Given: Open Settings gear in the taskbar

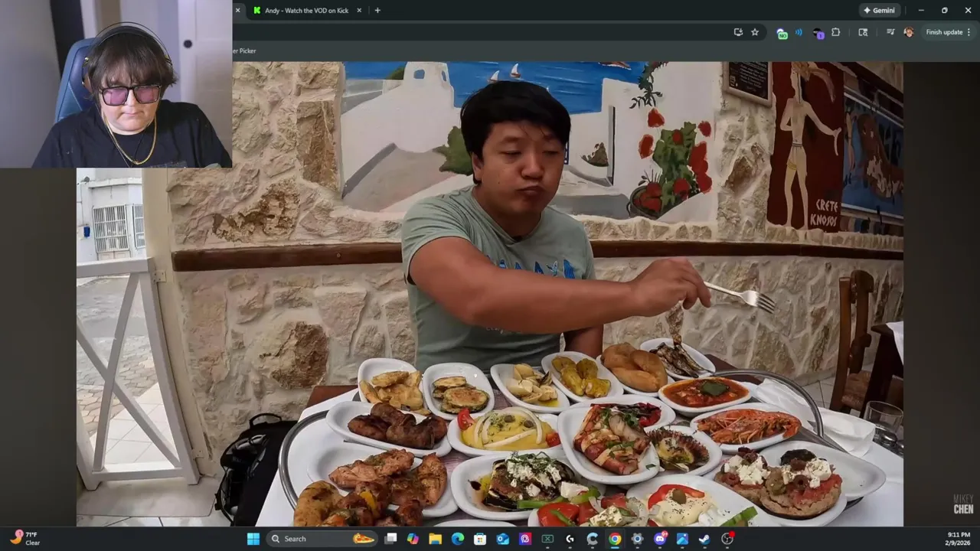Looking at the screenshot, I should tap(637, 539).
